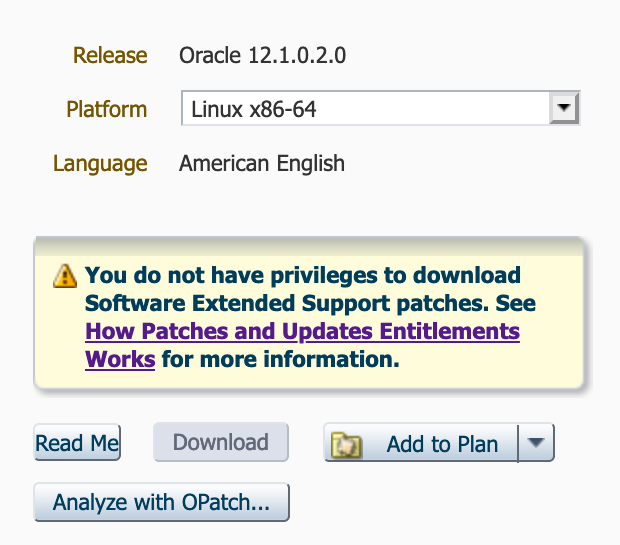Launch Analyze with OPatch

161,502
